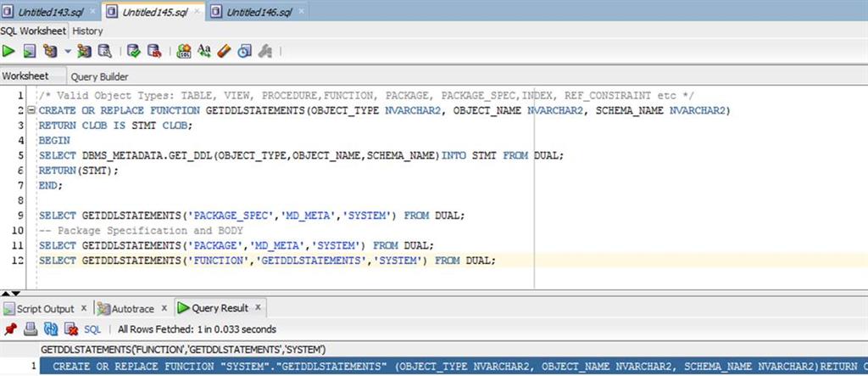Screen dimensions: 868x376
Task: Refresh the query result
Action: click(x=51, y=329)
